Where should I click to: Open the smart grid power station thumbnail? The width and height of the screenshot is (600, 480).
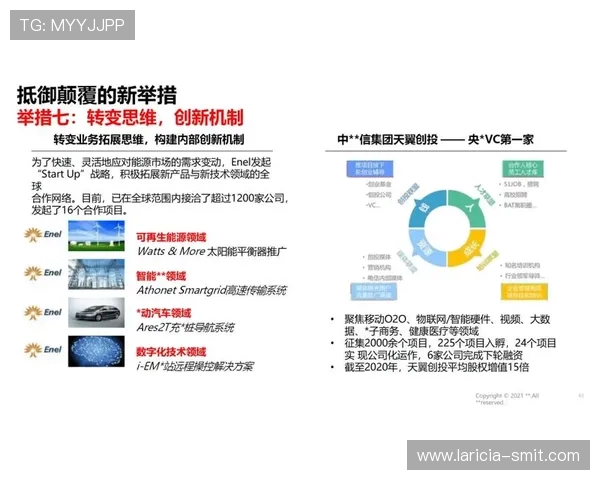click(96, 274)
